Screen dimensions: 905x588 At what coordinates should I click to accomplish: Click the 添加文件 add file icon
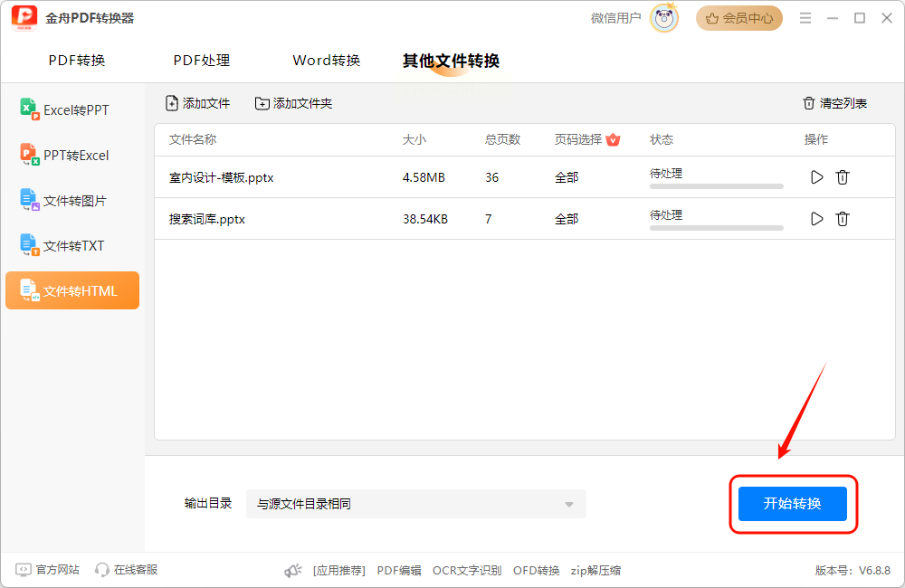click(172, 103)
